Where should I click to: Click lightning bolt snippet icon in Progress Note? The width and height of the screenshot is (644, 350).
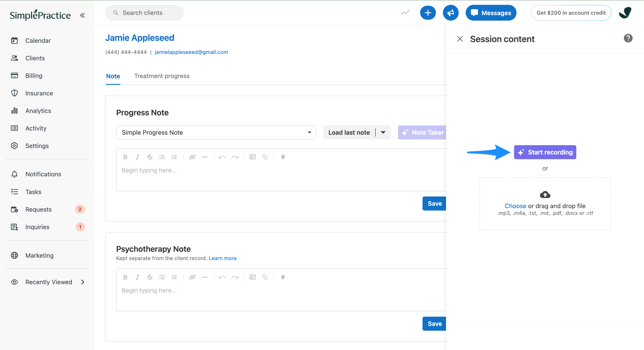click(x=283, y=157)
